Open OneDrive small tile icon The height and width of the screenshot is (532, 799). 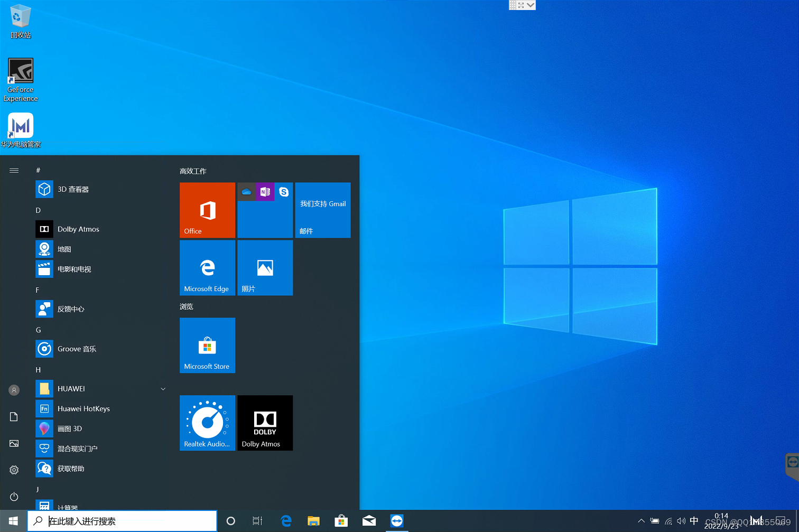[246, 192]
